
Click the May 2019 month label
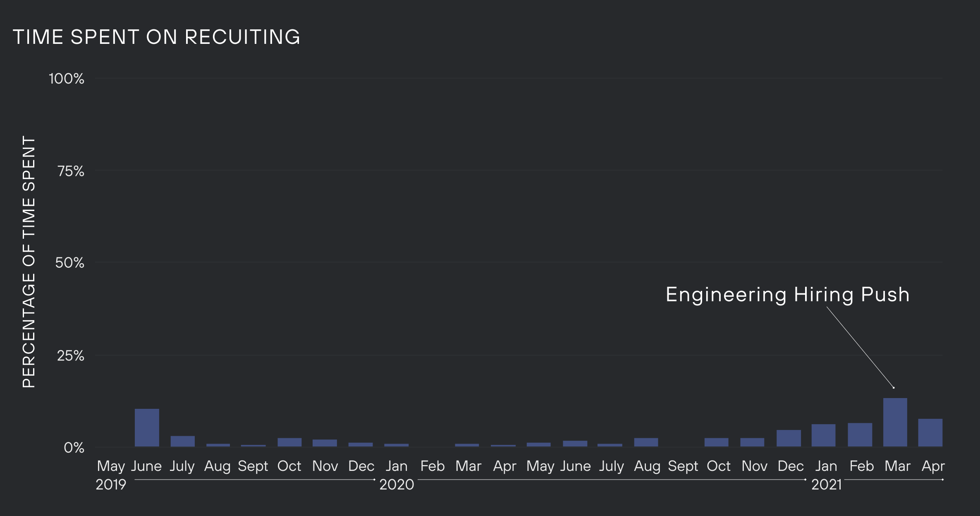click(111, 466)
